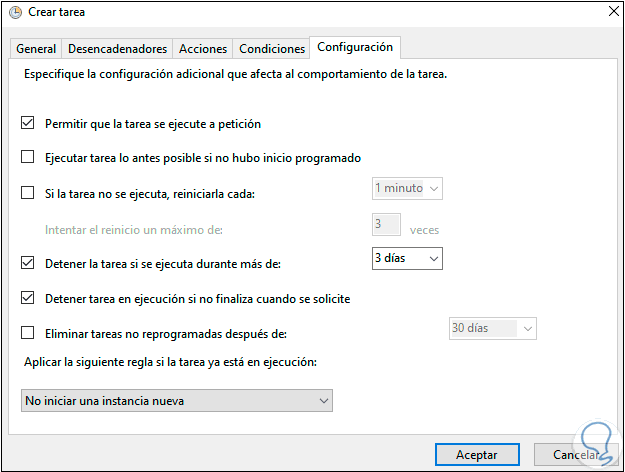Go to the Acciones tab
Image resolution: width=625 pixels, height=472 pixels.
point(203,48)
